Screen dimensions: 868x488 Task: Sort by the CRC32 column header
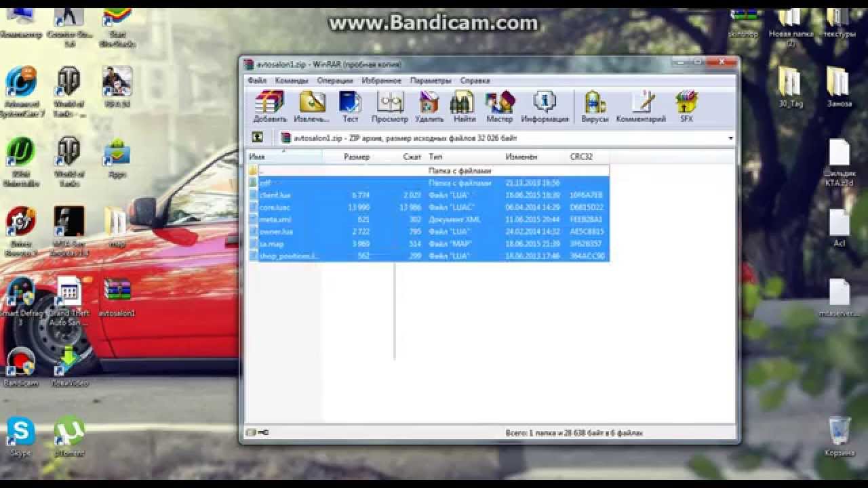tap(587, 157)
